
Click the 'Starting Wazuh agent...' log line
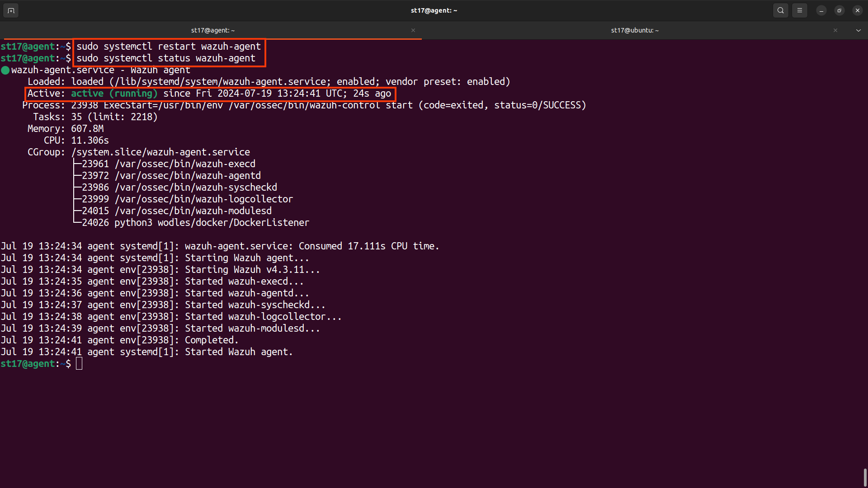pos(155,258)
